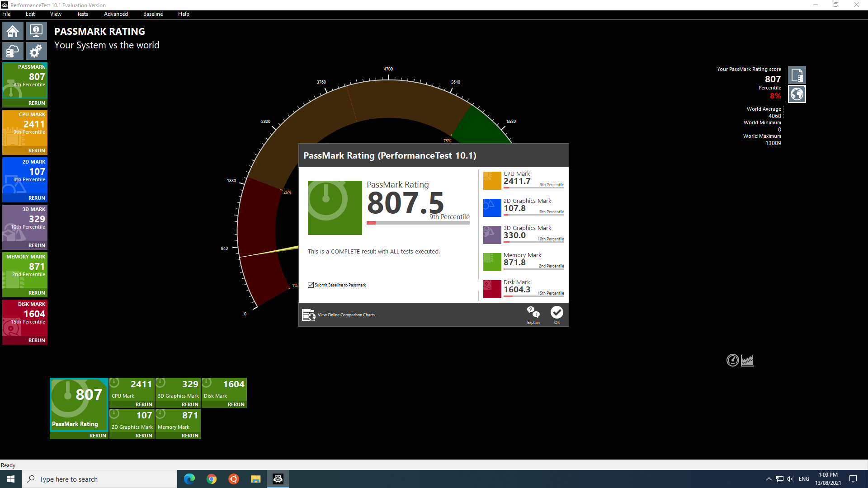Rerun the 3D Mark sidebar test

pyautogui.click(x=37, y=245)
